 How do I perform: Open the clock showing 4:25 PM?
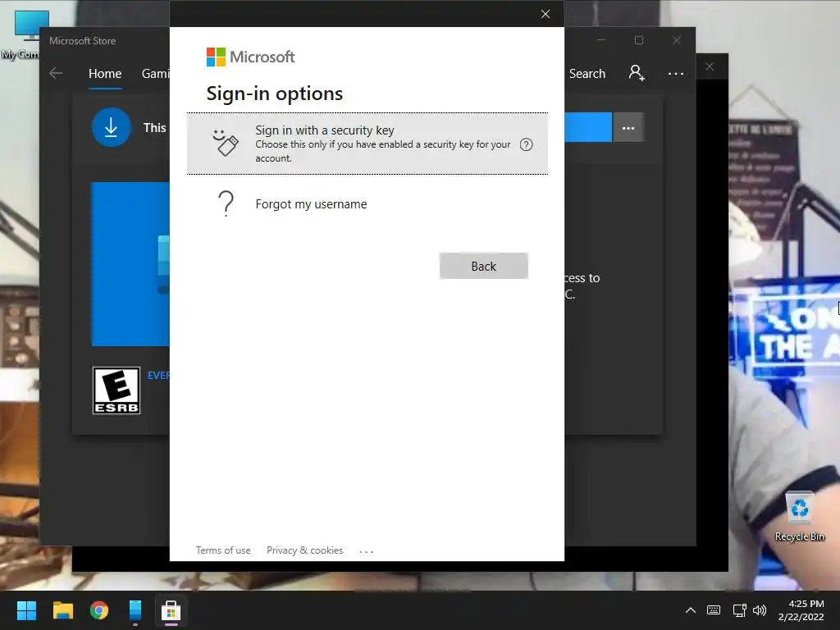[x=801, y=610]
